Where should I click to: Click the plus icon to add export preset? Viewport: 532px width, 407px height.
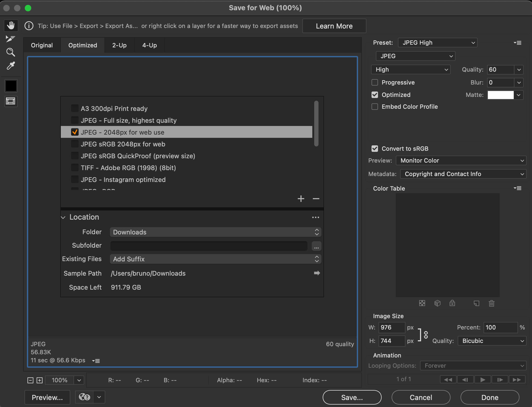(301, 199)
